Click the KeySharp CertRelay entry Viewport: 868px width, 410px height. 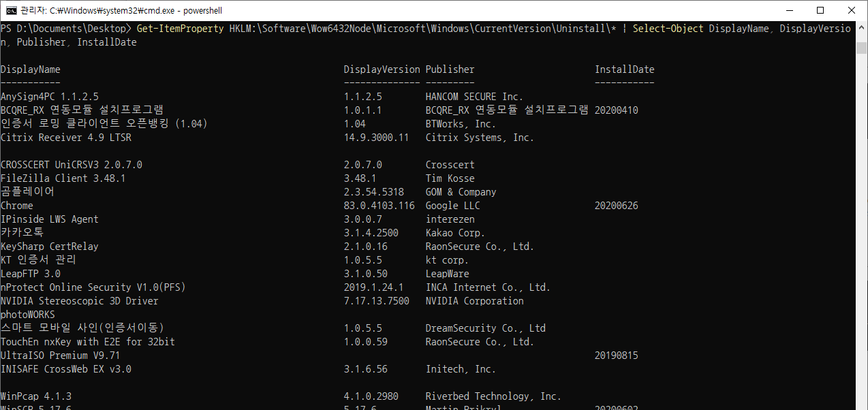(x=50, y=247)
